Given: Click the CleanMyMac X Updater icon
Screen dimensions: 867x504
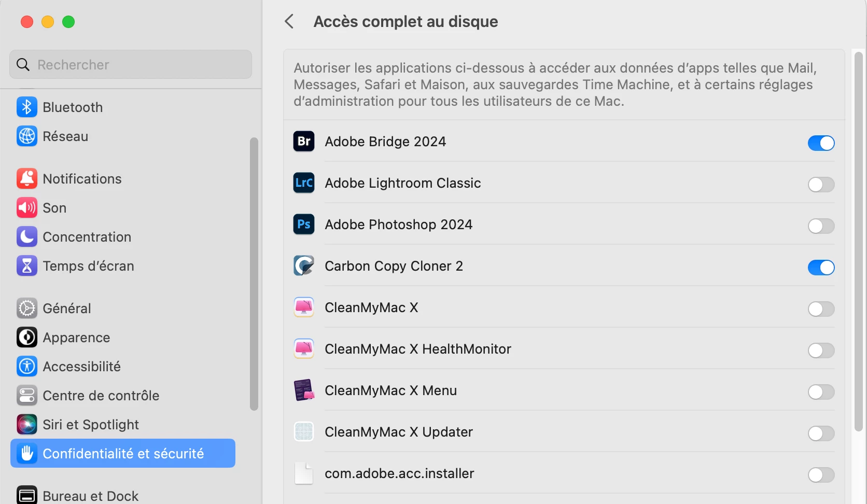Looking at the screenshot, I should (x=304, y=431).
